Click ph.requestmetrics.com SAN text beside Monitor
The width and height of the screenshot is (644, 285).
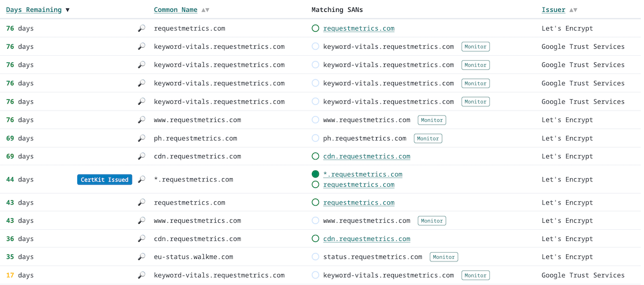tap(365, 138)
